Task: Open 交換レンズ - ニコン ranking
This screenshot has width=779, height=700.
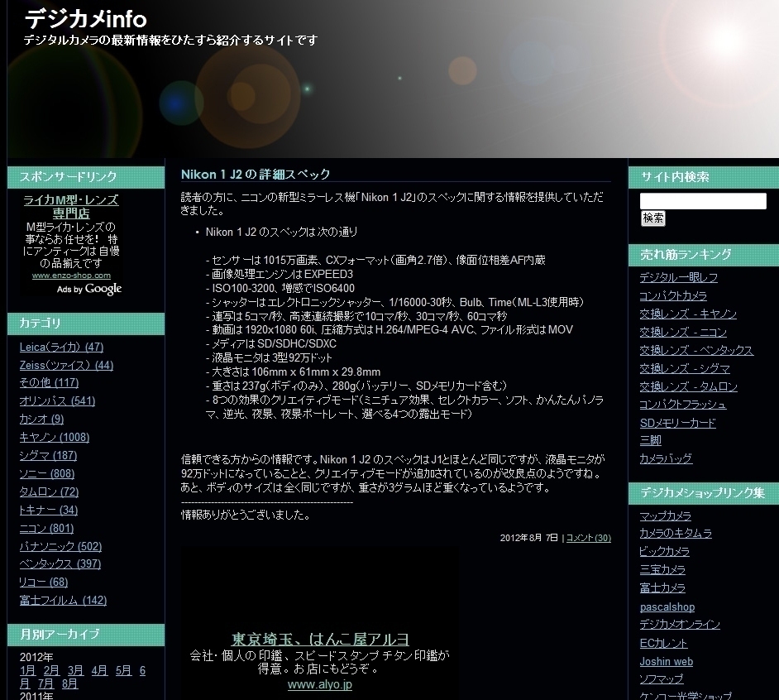Action: 683,332
